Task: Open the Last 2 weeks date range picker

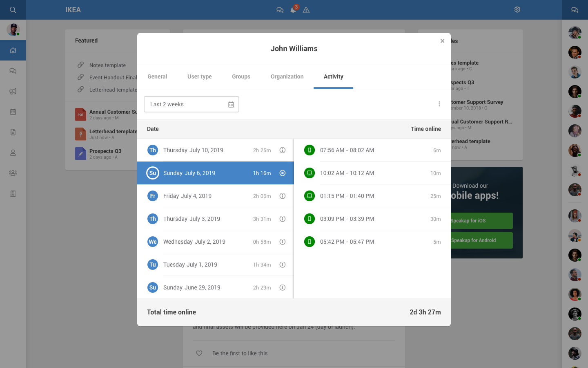Action: tap(192, 104)
